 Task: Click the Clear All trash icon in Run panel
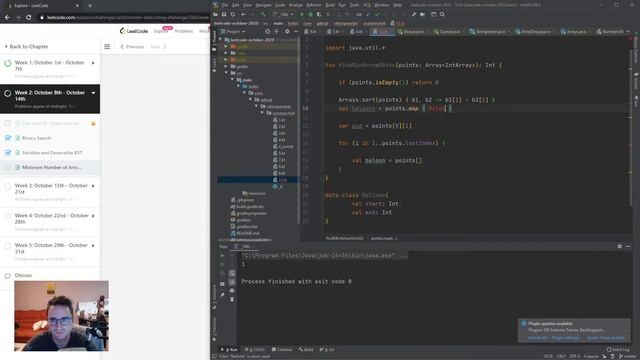tap(232, 299)
